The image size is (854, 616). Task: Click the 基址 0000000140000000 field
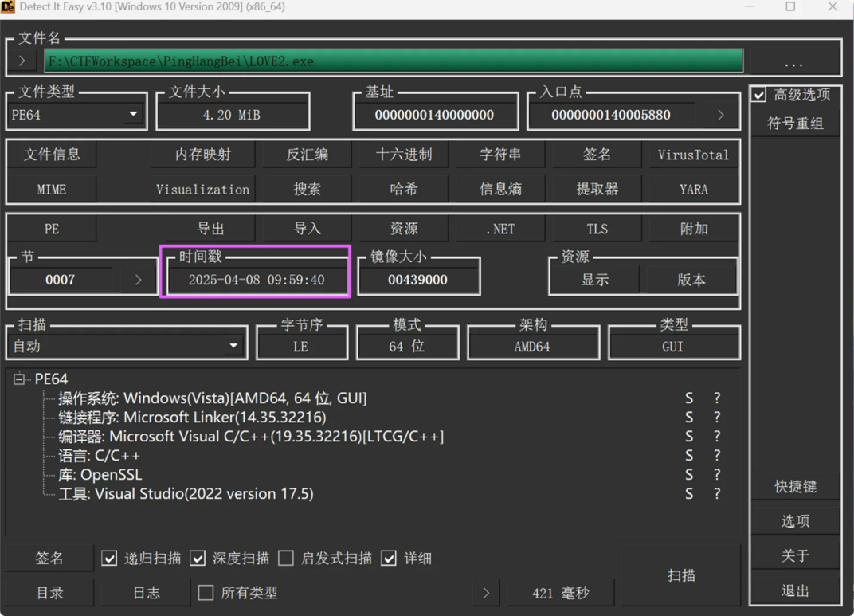pos(435,115)
